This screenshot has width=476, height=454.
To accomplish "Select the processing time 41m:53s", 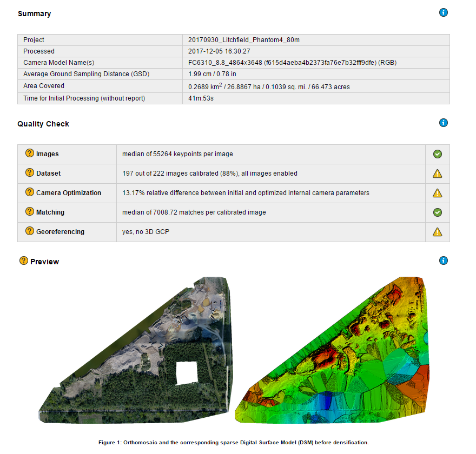I will pos(201,98).
